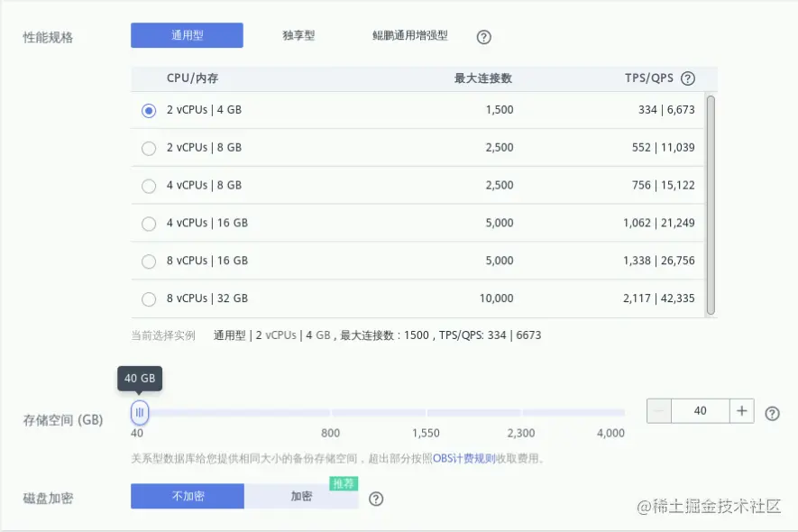Click the 1,550 slider scale label

pos(426,433)
